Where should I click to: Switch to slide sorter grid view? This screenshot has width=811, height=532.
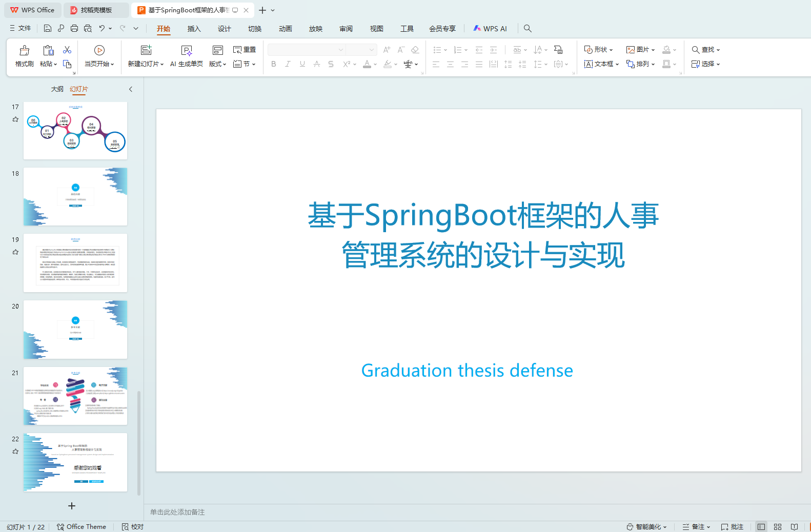(778, 527)
